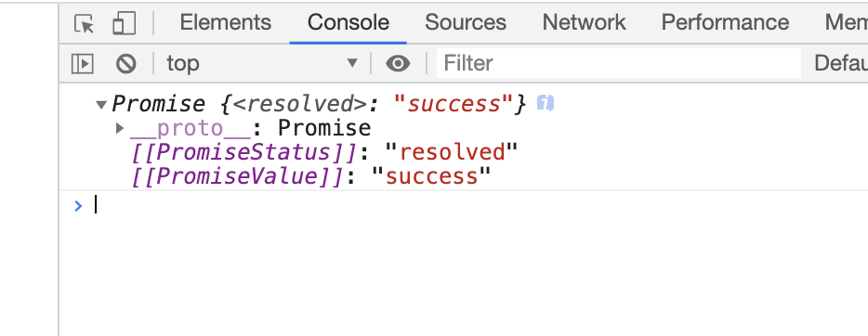Viewport: 868px width, 336px height.
Task: Collapse the Promise object triangle
Action: (100, 104)
